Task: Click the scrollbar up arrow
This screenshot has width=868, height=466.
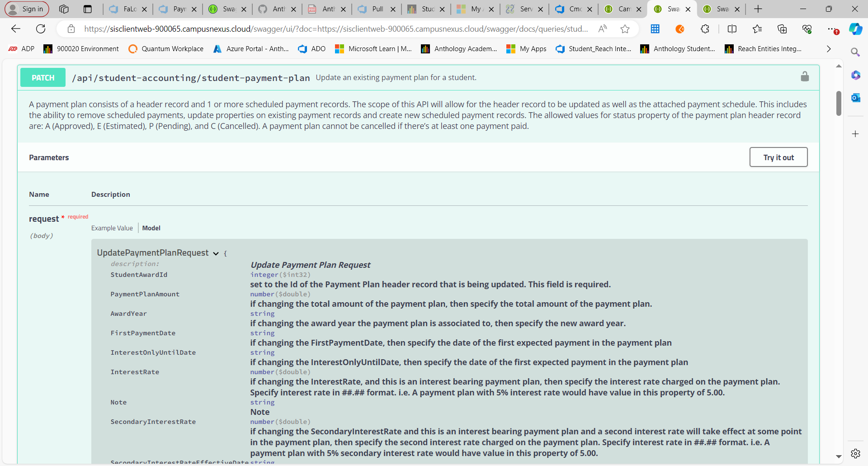Action: point(839,66)
